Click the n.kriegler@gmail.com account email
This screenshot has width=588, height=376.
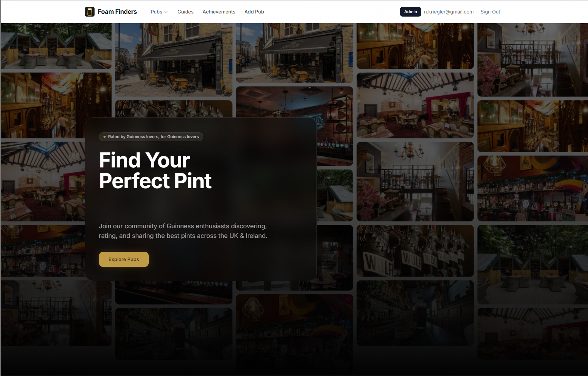449,11
